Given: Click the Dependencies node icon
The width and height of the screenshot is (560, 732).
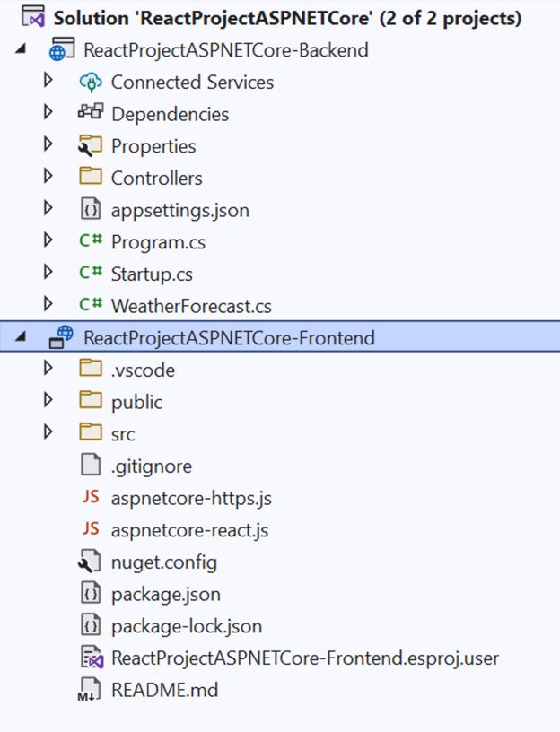Looking at the screenshot, I should coord(91,112).
